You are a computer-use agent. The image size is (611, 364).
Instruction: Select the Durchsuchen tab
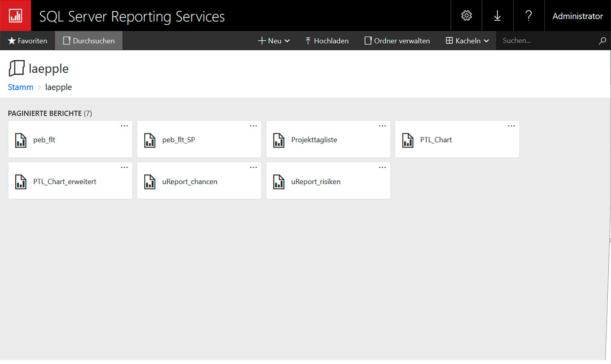(89, 41)
